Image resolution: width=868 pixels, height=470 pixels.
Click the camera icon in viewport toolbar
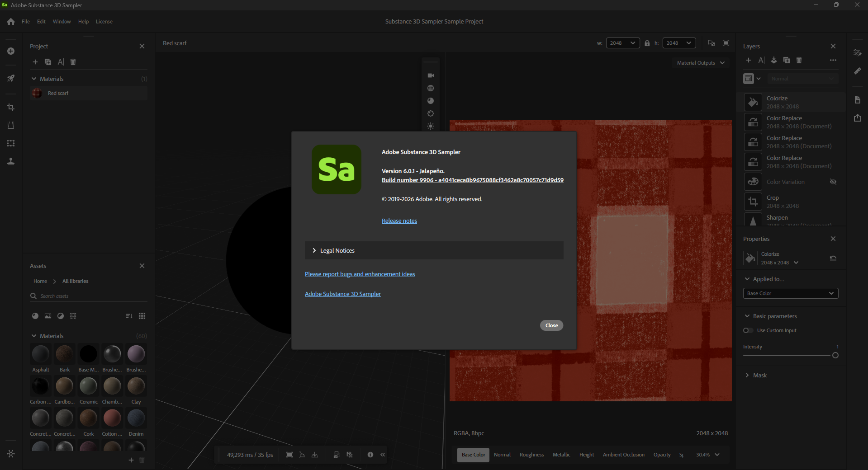[x=431, y=75]
